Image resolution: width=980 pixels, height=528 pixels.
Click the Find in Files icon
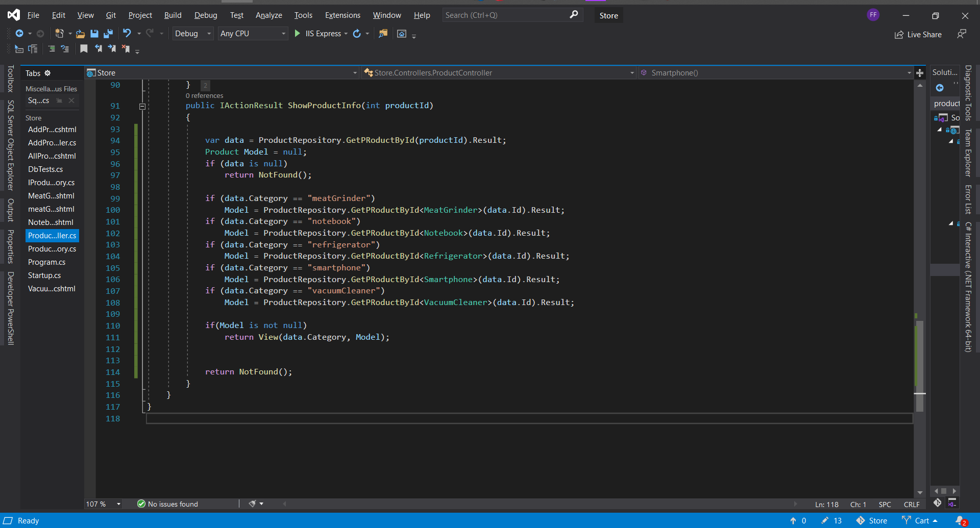click(383, 34)
